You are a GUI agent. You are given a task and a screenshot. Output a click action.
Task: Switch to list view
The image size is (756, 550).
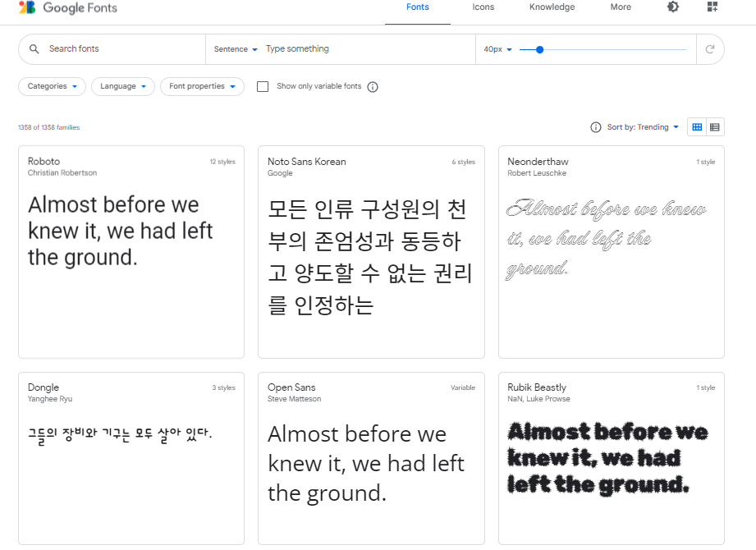pyautogui.click(x=715, y=127)
